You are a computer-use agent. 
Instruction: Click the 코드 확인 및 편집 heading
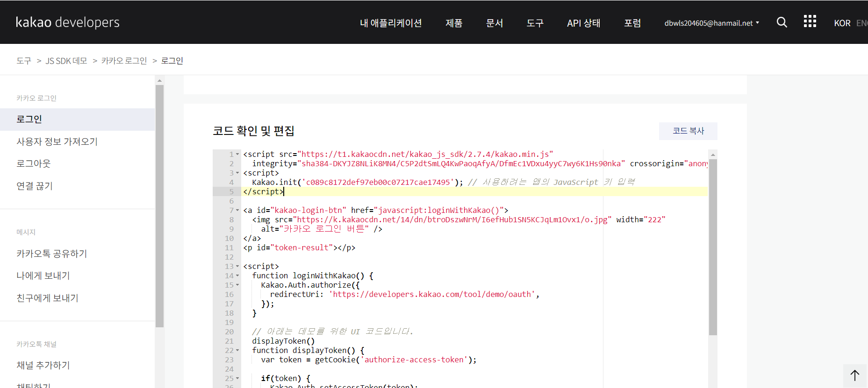click(253, 131)
